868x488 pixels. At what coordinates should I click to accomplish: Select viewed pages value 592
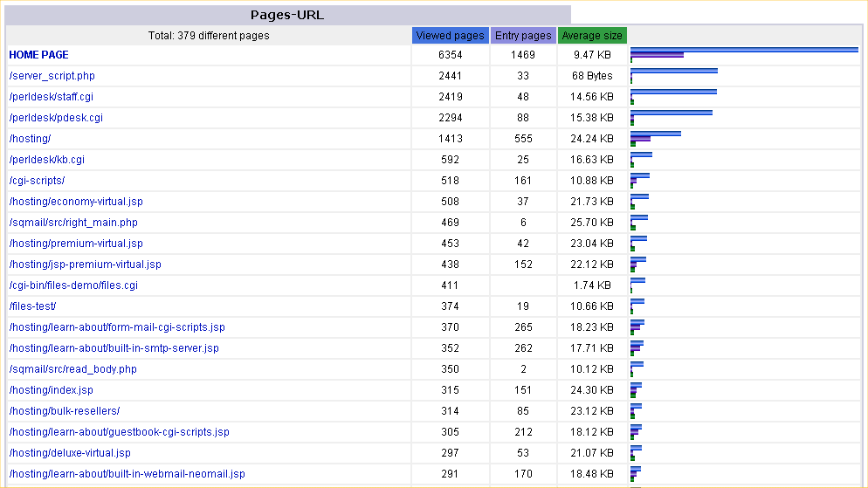click(450, 160)
